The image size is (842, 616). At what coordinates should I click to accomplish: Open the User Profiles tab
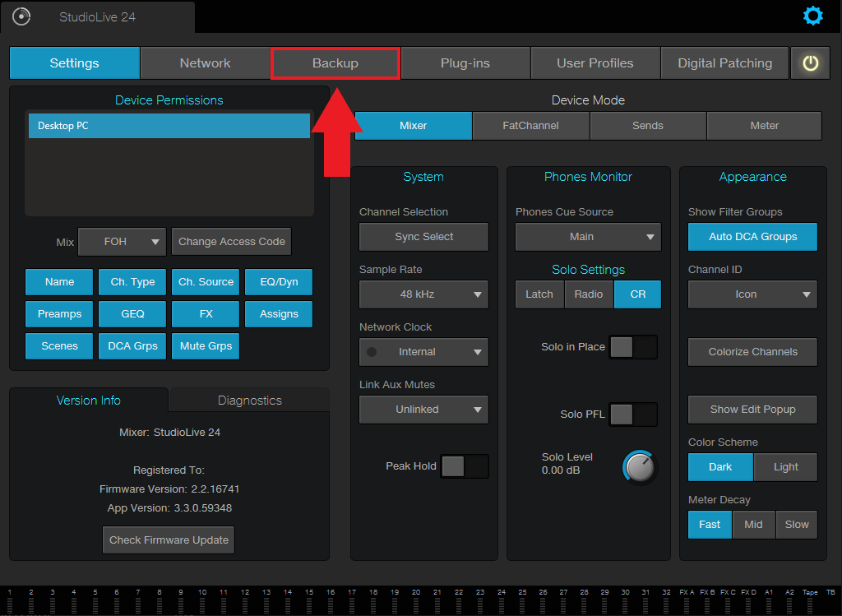click(595, 63)
